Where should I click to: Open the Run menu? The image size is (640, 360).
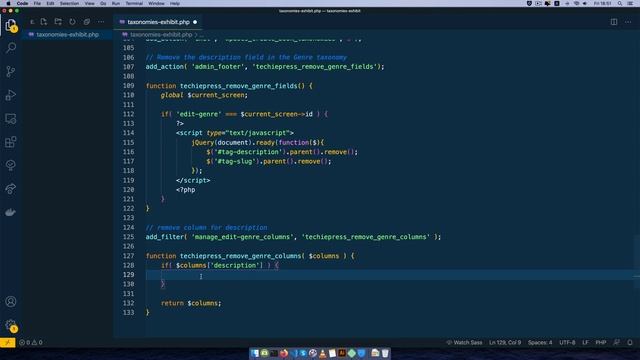tap(116, 3)
